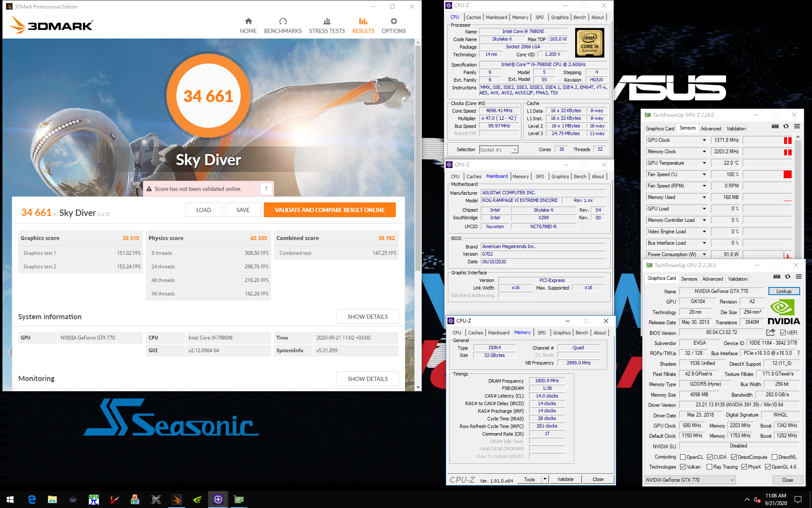The image size is (812, 508).
Task: Open Validation tab in GPU-Z Graphics Card window
Action: click(x=738, y=279)
